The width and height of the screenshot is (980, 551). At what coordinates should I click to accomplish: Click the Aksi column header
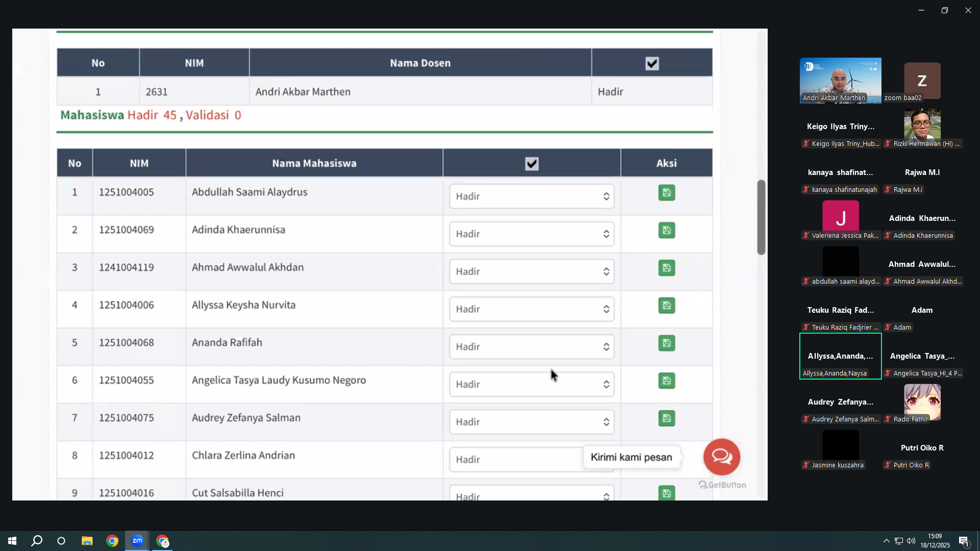pyautogui.click(x=667, y=163)
